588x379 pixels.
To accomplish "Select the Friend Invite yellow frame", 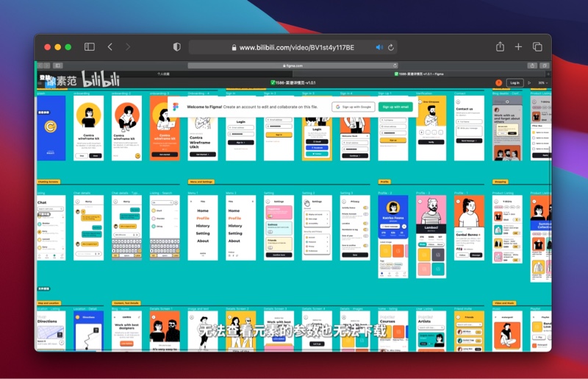I will [469, 331].
